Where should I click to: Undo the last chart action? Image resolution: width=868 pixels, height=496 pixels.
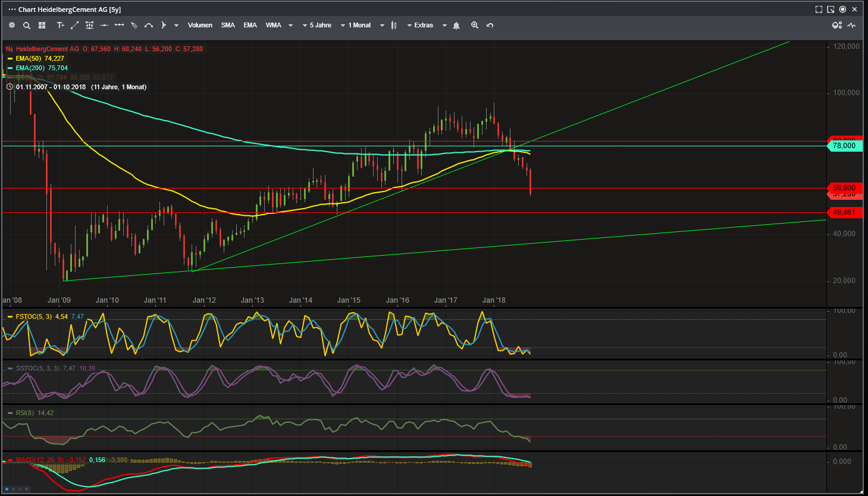(489, 25)
